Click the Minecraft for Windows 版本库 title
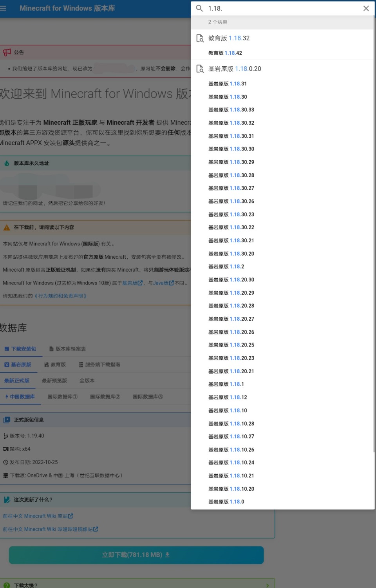 67,8
